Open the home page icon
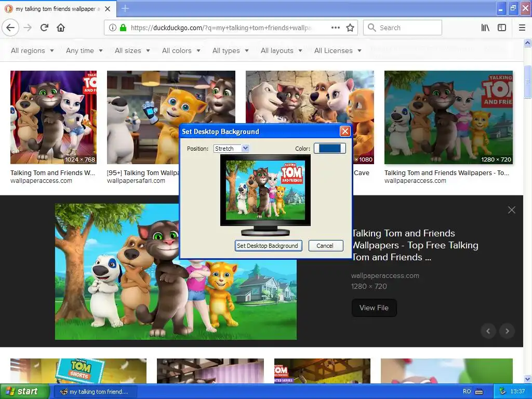532x399 pixels. (61, 28)
